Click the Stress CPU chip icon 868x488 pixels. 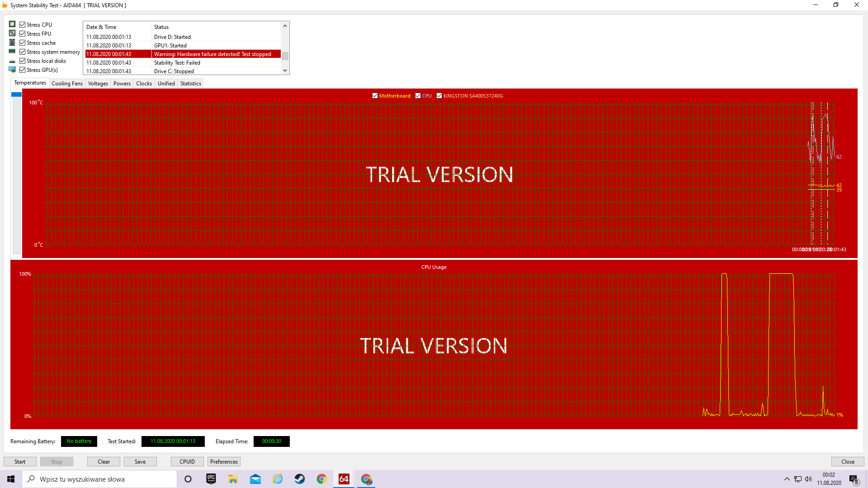[12, 24]
